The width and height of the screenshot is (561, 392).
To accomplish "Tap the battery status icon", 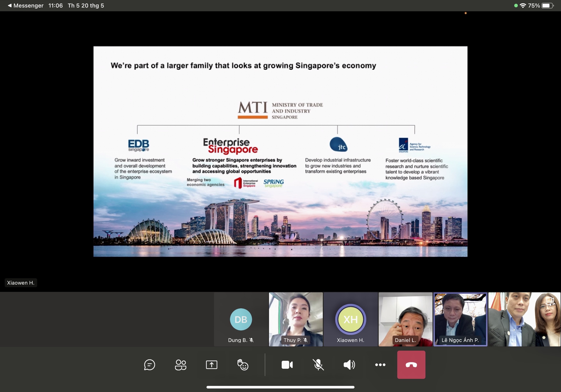I will (x=547, y=5).
